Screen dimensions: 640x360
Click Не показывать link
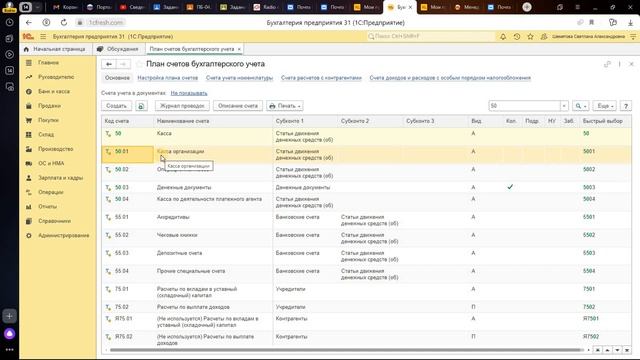tap(189, 93)
